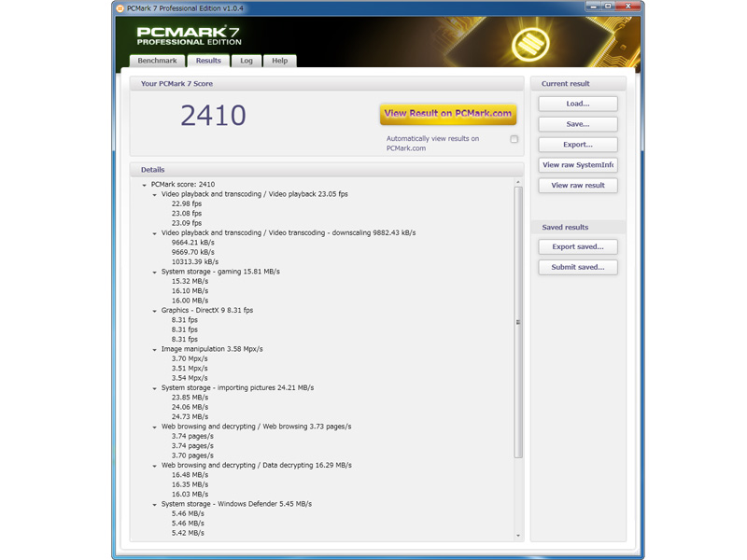Select the 16.10 MB/s row
This screenshot has width=747, height=560.
[190, 291]
